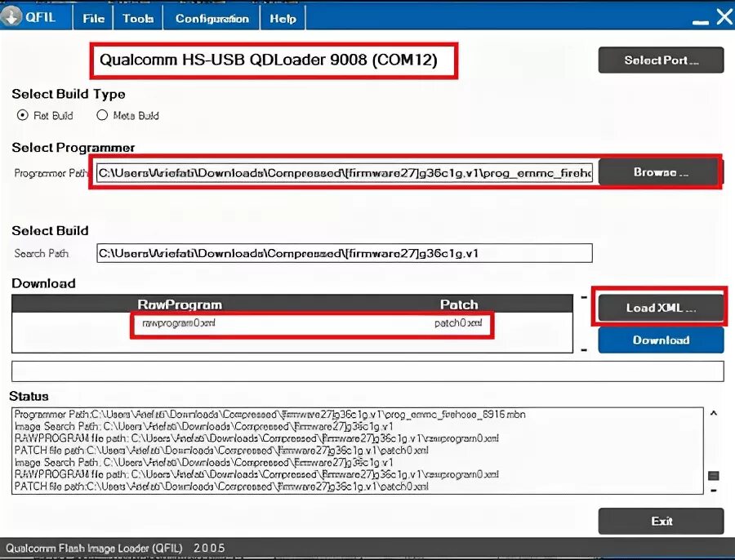
Task: Open the Configuration menu
Action: click(212, 18)
